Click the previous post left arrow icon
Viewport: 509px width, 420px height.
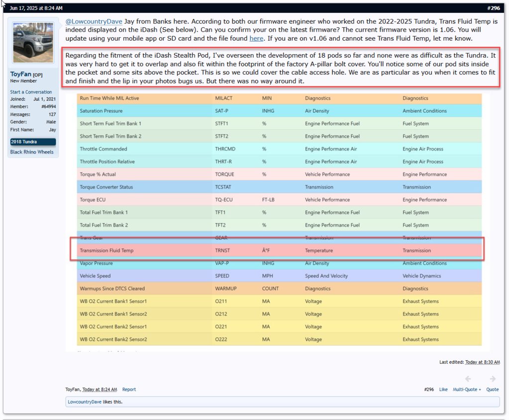(x=468, y=378)
